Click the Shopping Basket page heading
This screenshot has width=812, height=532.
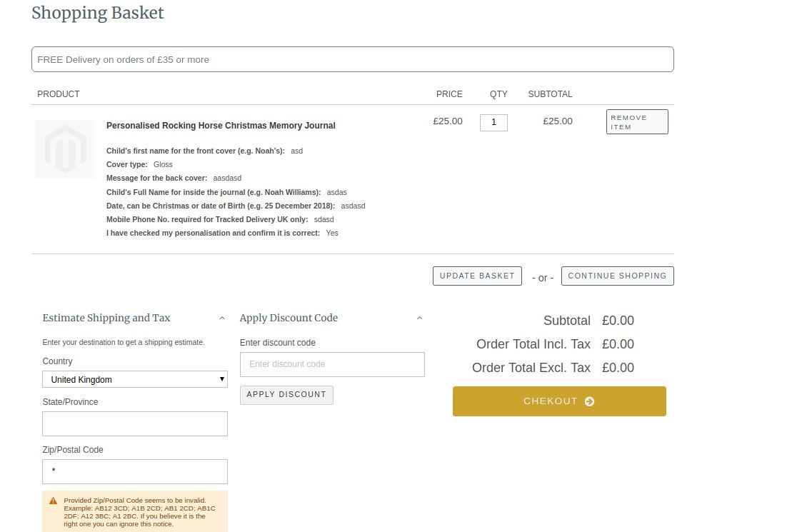point(98,13)
